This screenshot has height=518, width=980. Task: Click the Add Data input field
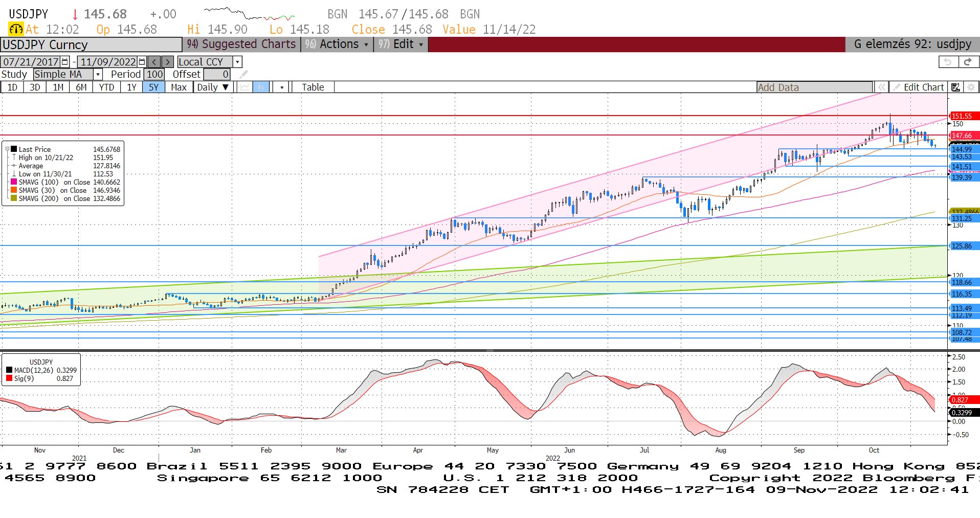click(x=815, y=87)
